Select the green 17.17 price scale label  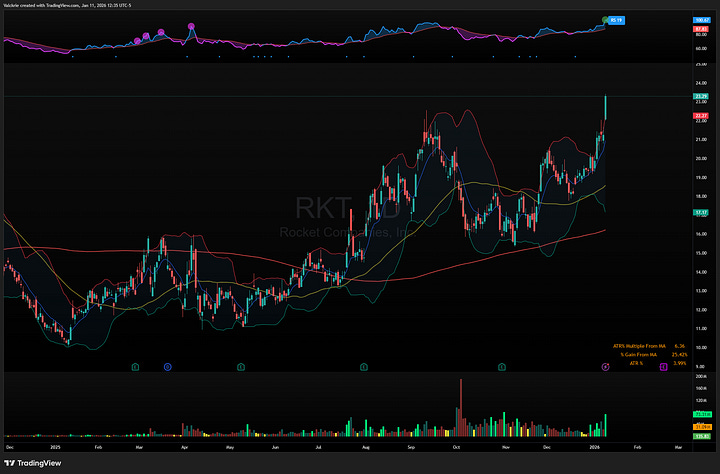(701, 212)
